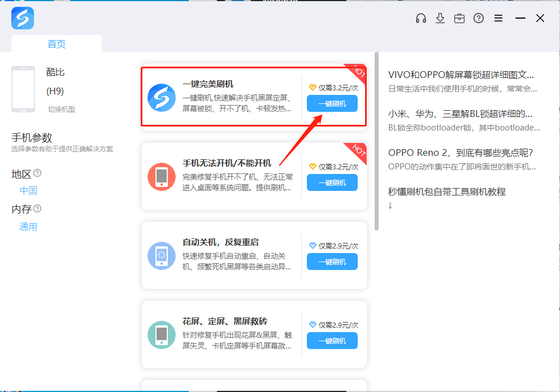The height and width of the screenshot is (392, 560).
Task: Click the (H9) model label
Action: coord(55,91)
